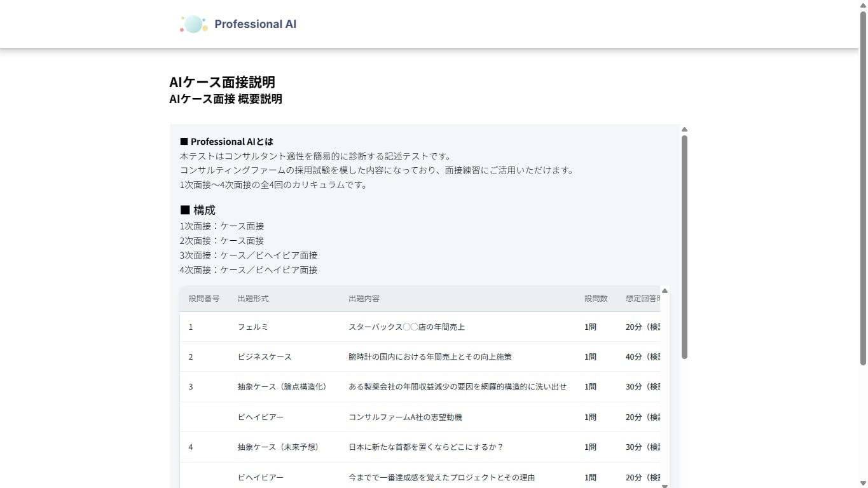Click the description panel scrollbar thumb
The width and height of the screenshot is (868, 488).
684,247
